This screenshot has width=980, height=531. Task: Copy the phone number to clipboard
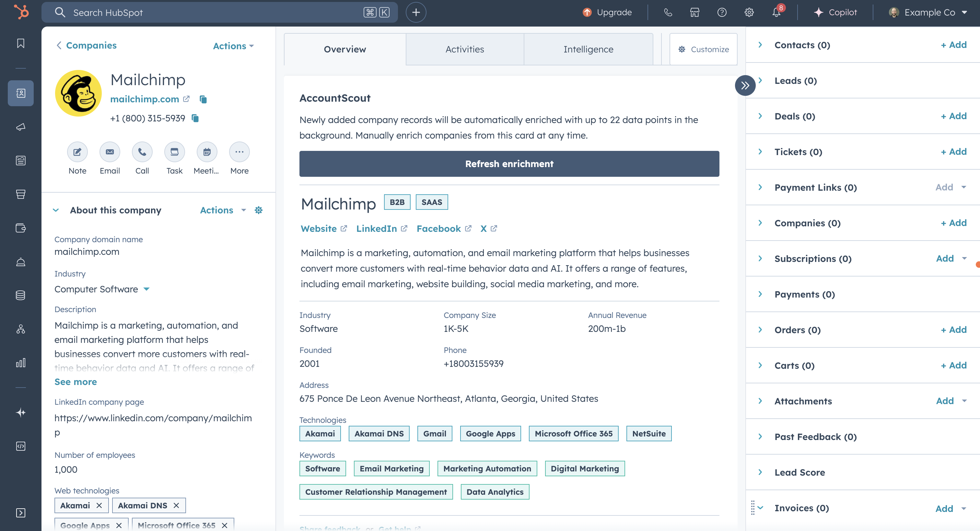195,118
